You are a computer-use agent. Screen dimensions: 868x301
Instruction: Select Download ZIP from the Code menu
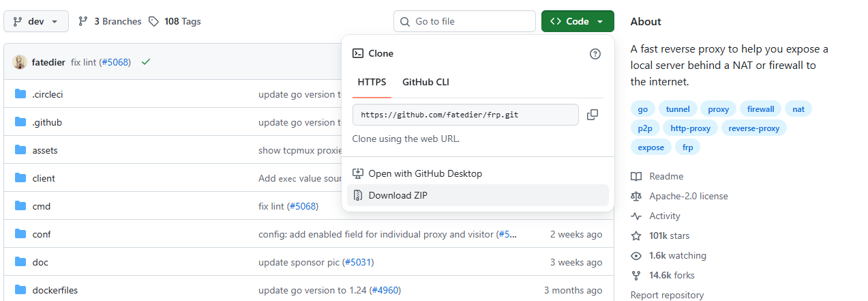[398, 195]
